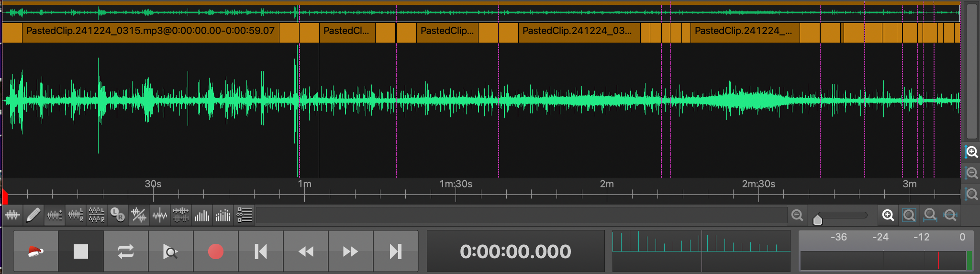Skip to the end of the track
The image size is (980, 274).
point(396,251)
